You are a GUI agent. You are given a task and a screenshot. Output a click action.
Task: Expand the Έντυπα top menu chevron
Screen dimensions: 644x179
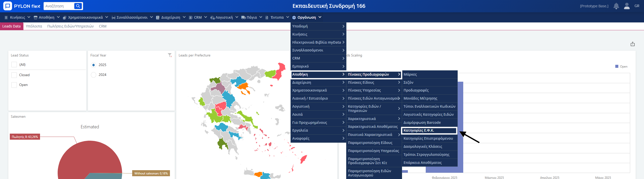click(x=288, y=17)
